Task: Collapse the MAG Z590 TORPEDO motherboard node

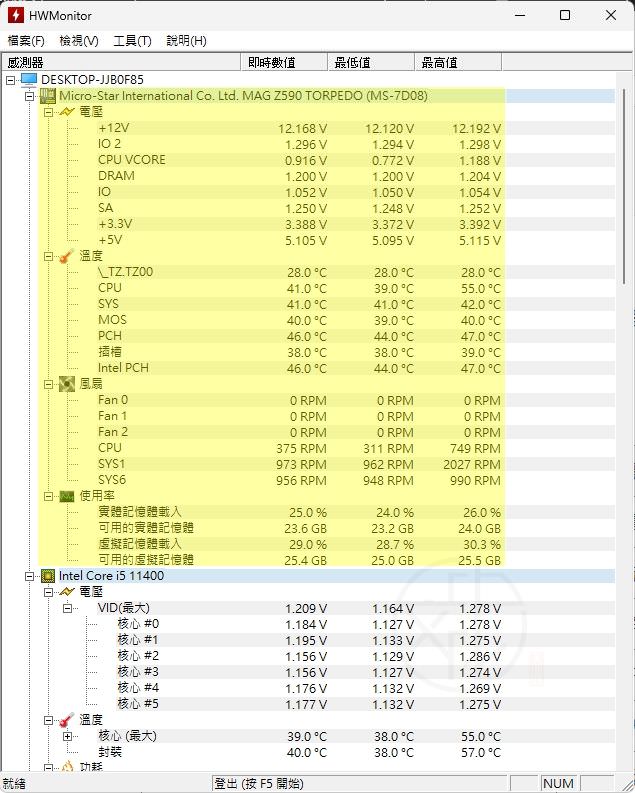Action: 30,96
